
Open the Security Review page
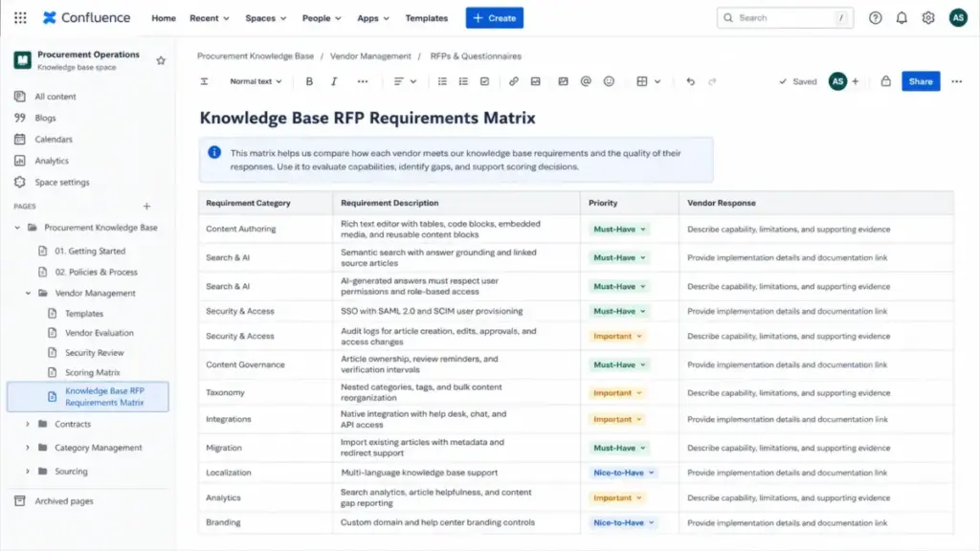95,353
